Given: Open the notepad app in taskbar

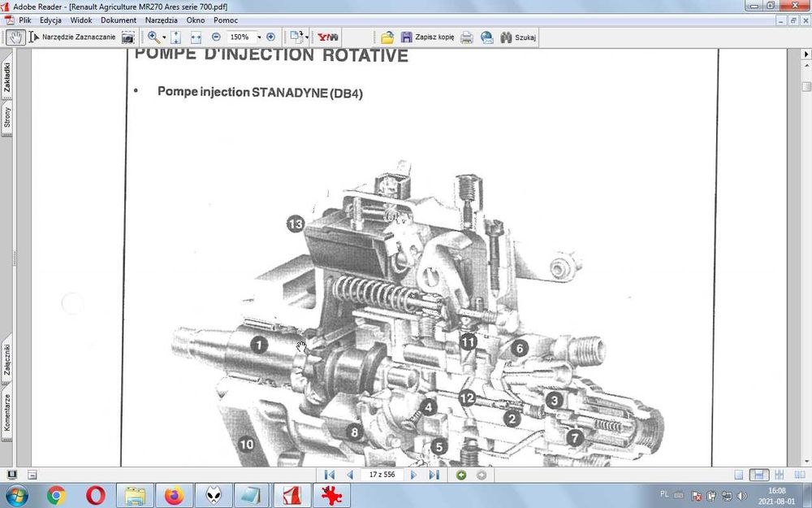Looking at the screenshot, I should (253, 496).
